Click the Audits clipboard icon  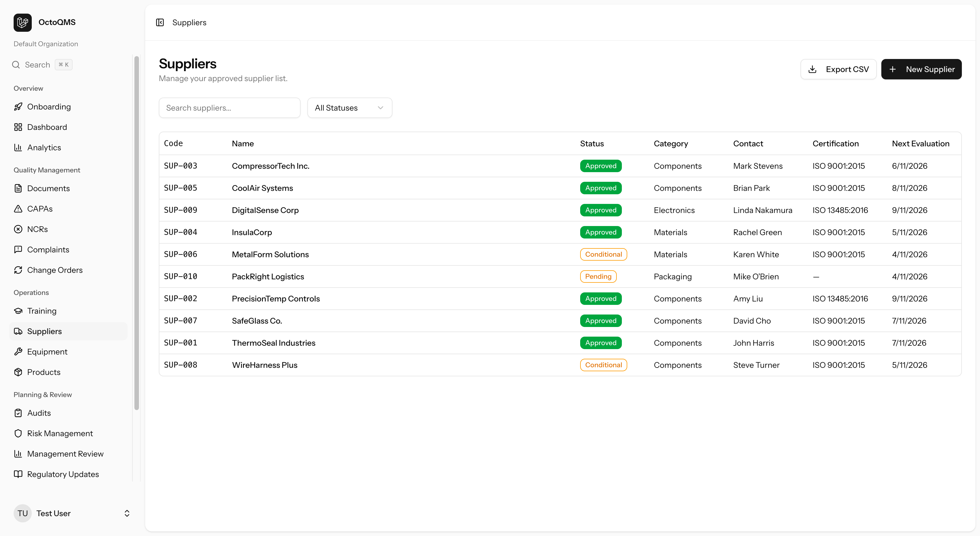pyautogui.click(x=18, y=413)
